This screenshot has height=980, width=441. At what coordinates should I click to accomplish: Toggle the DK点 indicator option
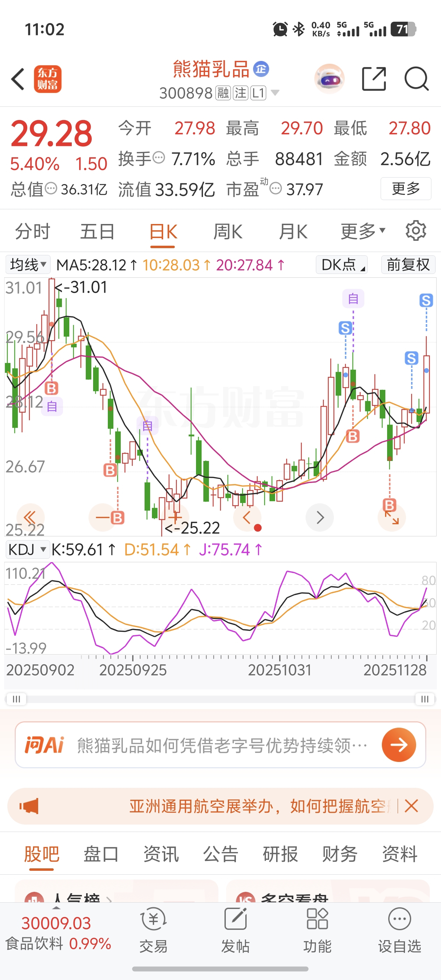(342, 264)
